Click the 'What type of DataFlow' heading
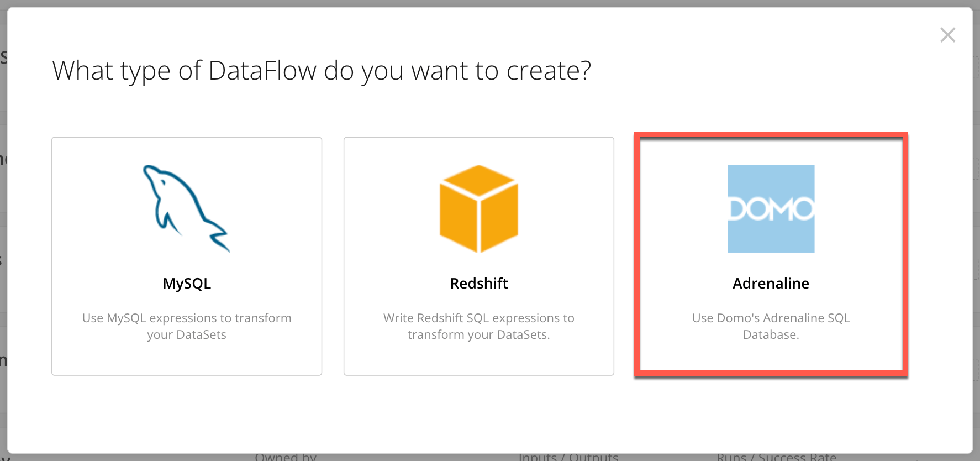The image size is (980, 461). (322, 71)
